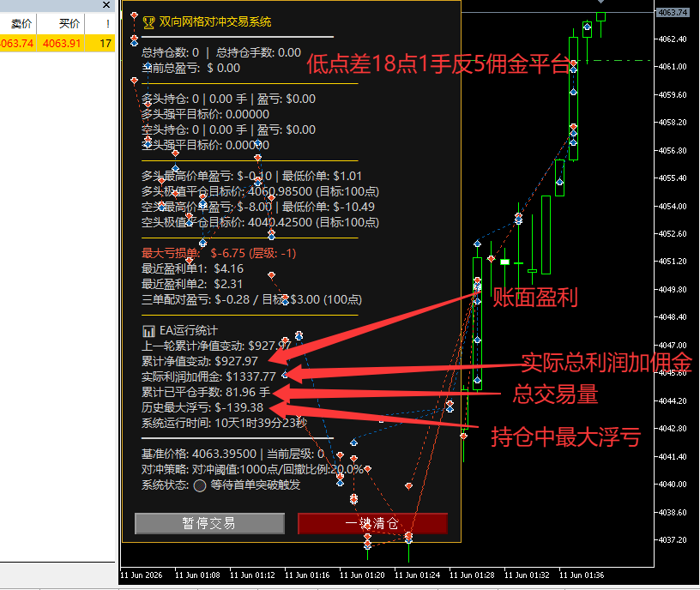Click the small white candle near 4051.20
The height and width of the screenshot is (590, 700).
pyautogui.click(x=505, y=262)
